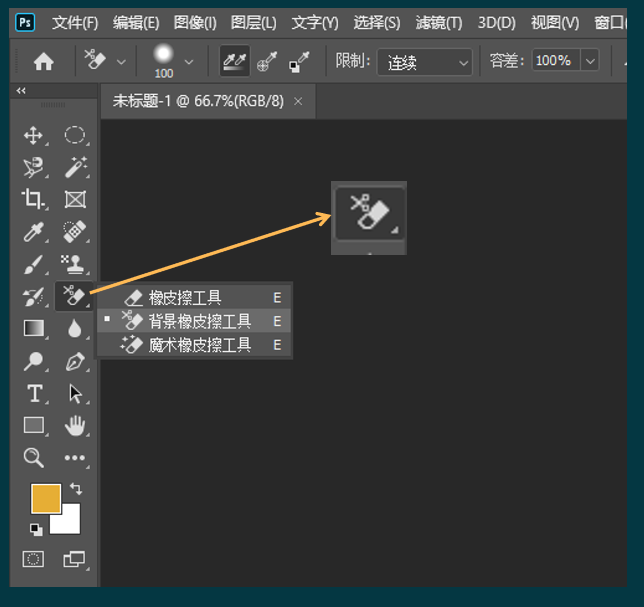Open the 限制 dropdown showing 连续
The height and width of the screenshot is (607, 644).
pos(424,62)
